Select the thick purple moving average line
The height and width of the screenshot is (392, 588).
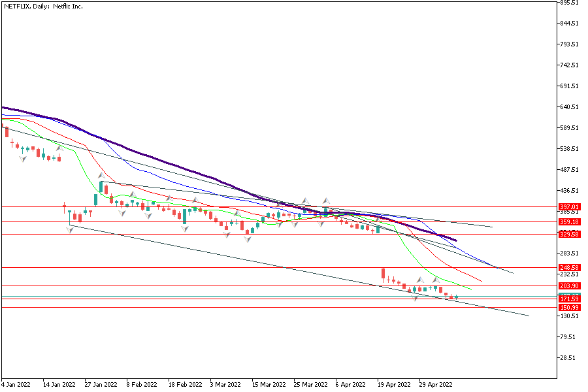163,157
